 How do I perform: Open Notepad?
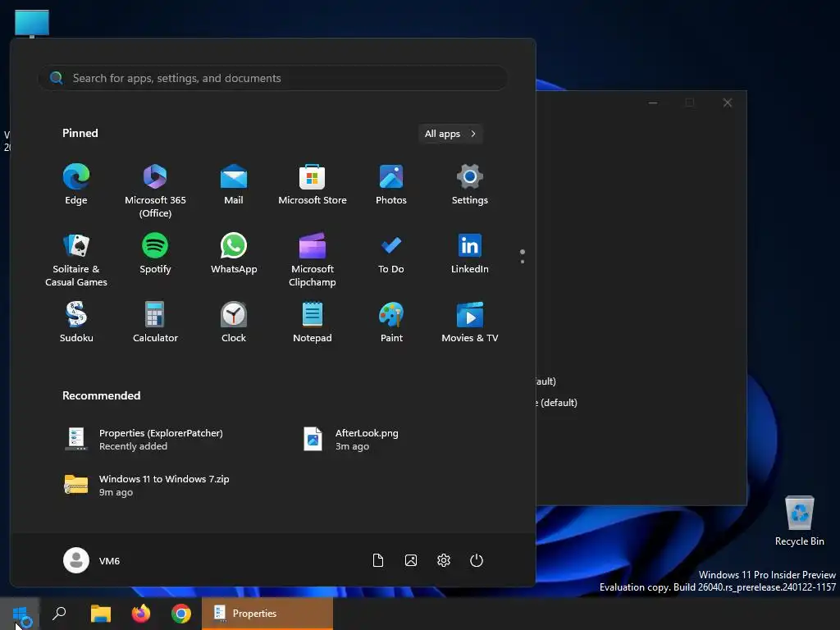pos(313,322)
